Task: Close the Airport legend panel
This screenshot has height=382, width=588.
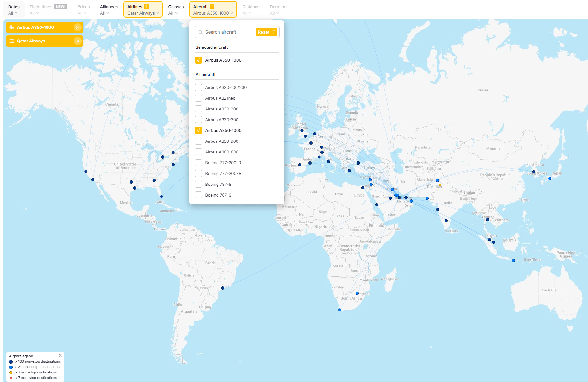Action: pos(60,355)
